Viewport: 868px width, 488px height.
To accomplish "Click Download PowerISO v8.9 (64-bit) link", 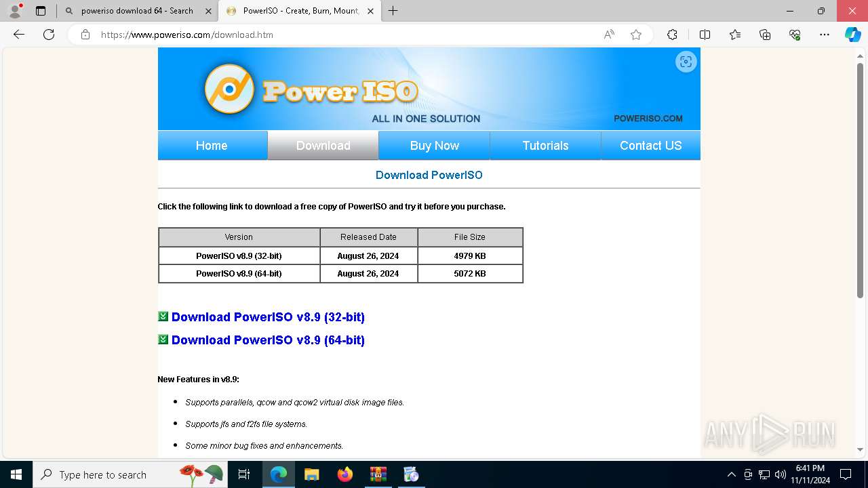I will coord(268,340).
